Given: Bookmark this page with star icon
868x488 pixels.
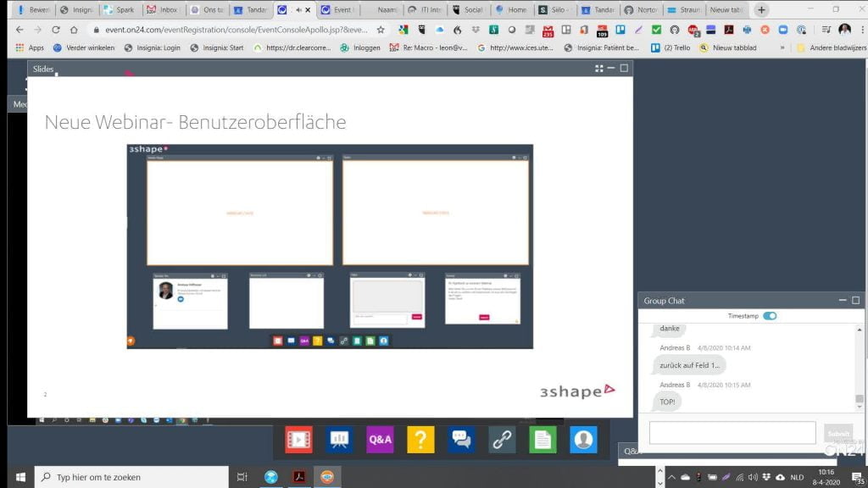Looking at the screenshot, I should 381,30.
